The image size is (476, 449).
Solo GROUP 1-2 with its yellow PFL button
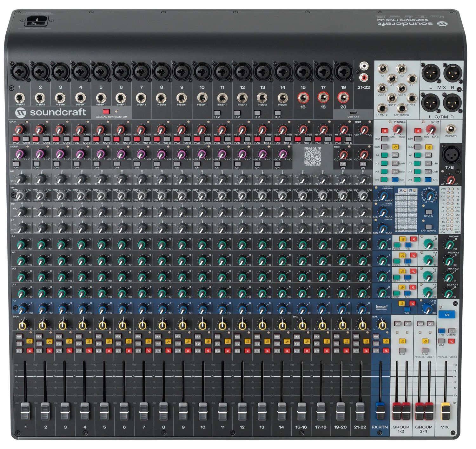402,342
